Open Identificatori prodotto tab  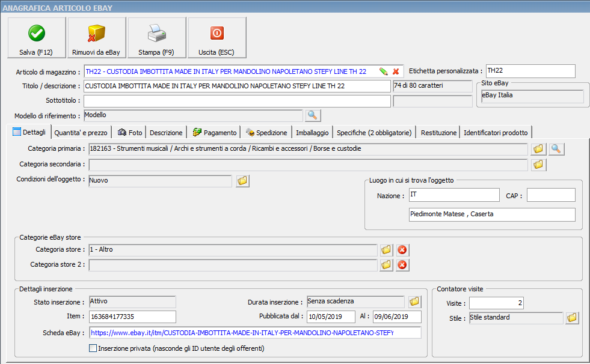pyautogui.click(x=496, y=133)
